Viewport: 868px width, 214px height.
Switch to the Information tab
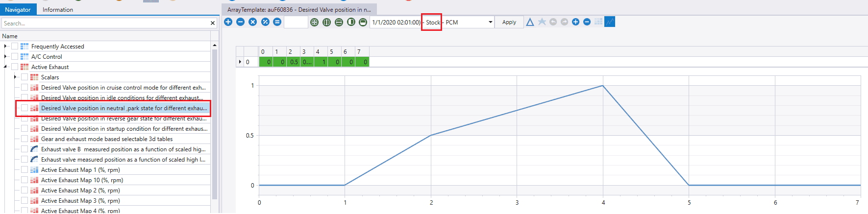click(58, 9)
